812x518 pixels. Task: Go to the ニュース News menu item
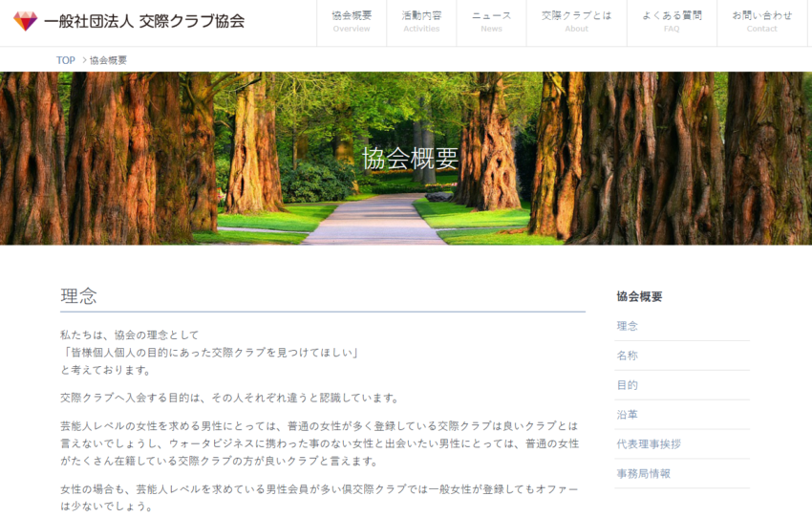point(491,21)
